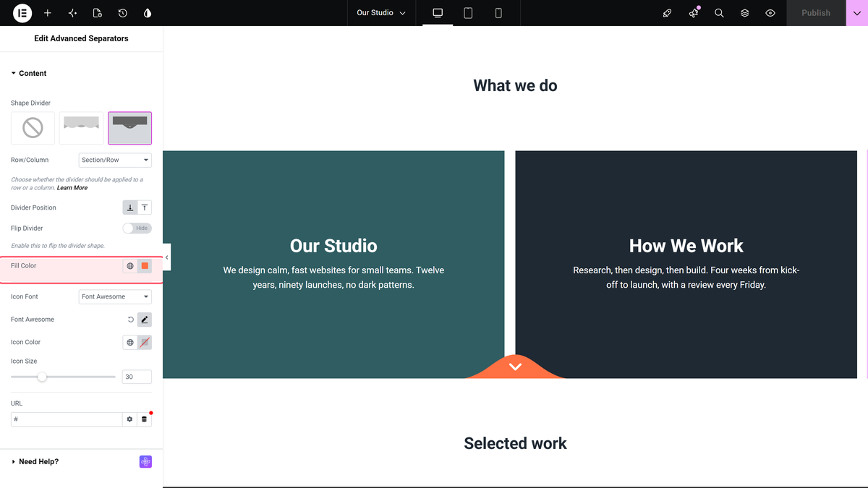
Task: Open URL dynamic tags database icon
Action: [144, 419]
